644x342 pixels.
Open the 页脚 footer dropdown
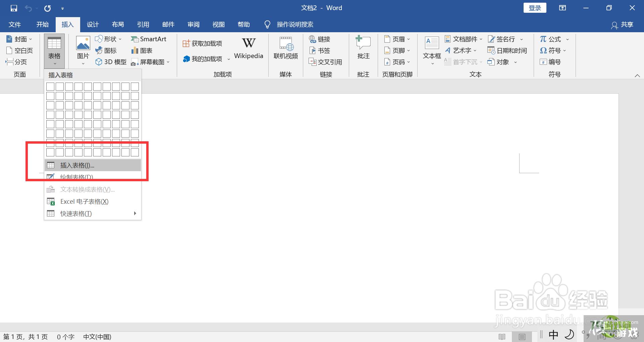tap(397, 51)
